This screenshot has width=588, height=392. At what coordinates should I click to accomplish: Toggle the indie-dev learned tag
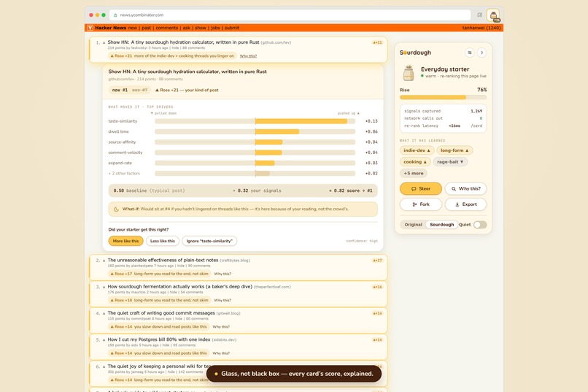click(417, 150)
